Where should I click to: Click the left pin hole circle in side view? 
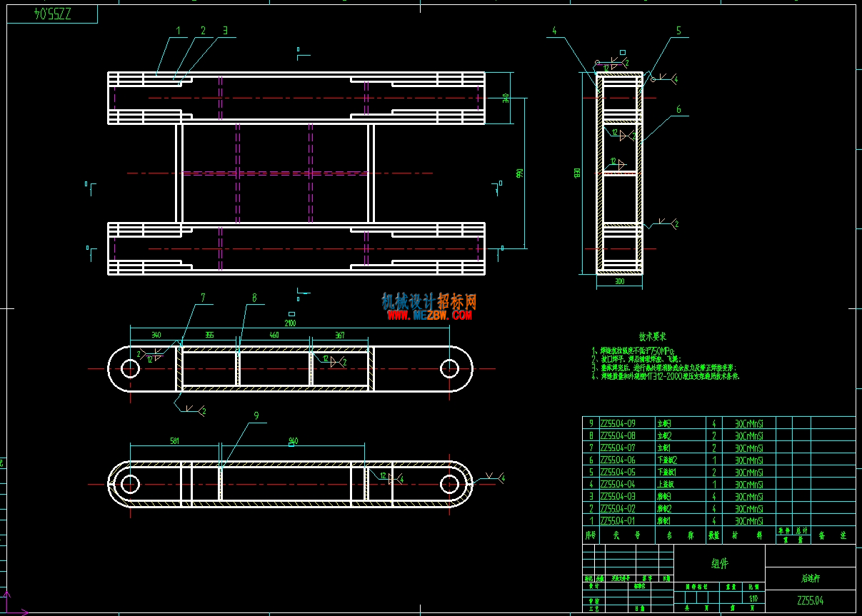[130, 368]
